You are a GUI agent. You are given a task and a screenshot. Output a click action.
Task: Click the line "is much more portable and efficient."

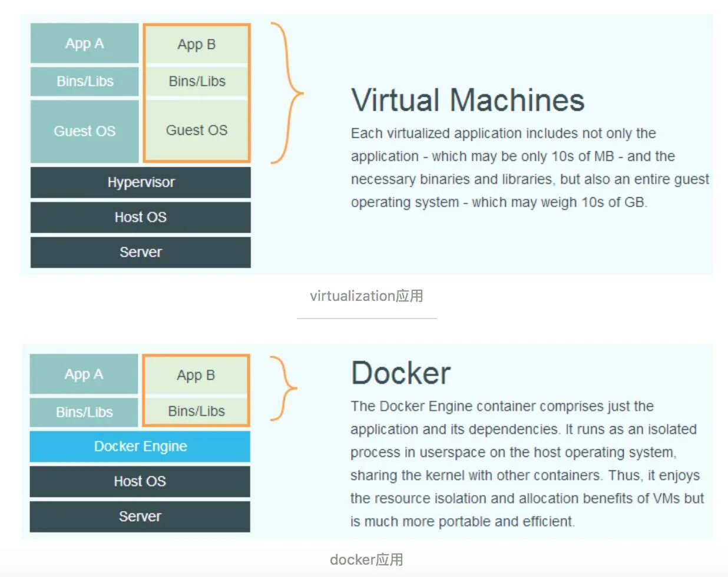tap(463, 521)
